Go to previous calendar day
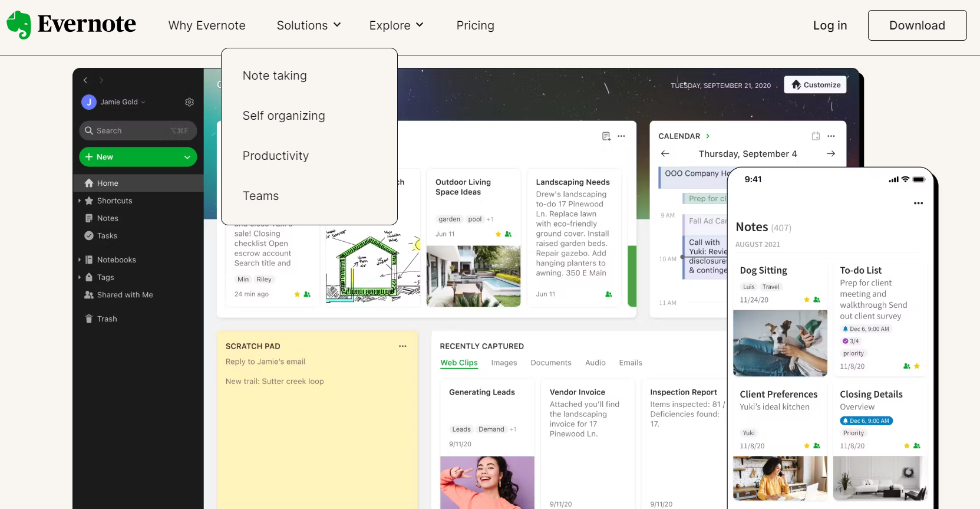 tap(665, 153)
